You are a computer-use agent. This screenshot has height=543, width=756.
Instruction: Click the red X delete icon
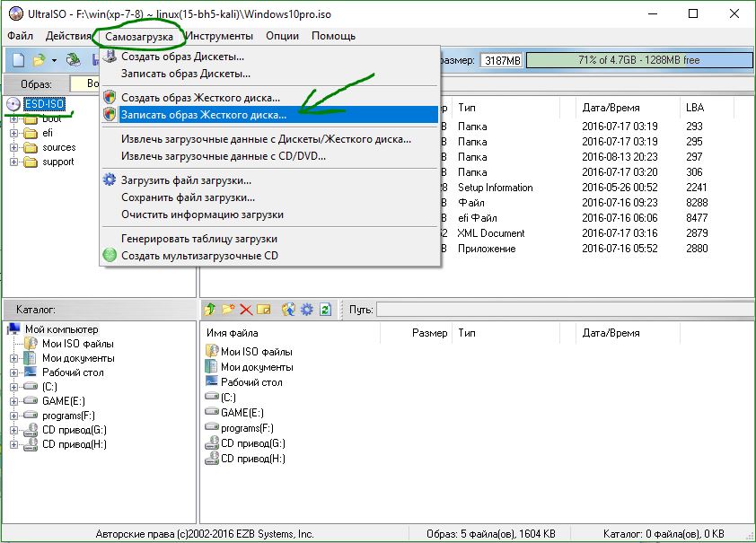click(246, 310)
